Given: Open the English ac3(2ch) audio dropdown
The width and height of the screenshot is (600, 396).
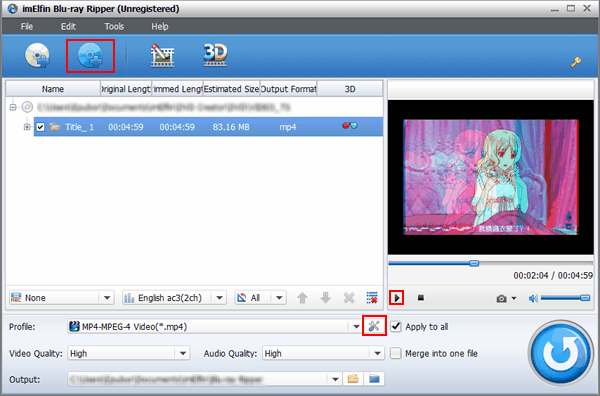Looking at the screenshot, I should click(x=219, y=298).
